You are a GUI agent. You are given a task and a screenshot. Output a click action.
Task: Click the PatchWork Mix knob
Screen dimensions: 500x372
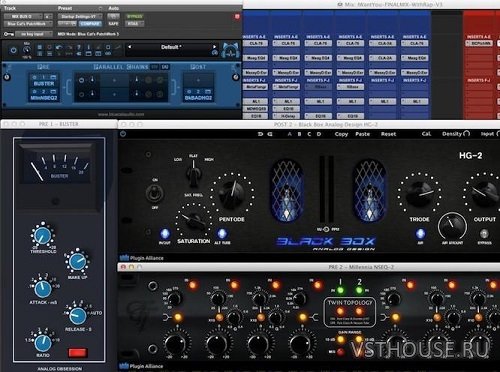(x=27, y=50)
